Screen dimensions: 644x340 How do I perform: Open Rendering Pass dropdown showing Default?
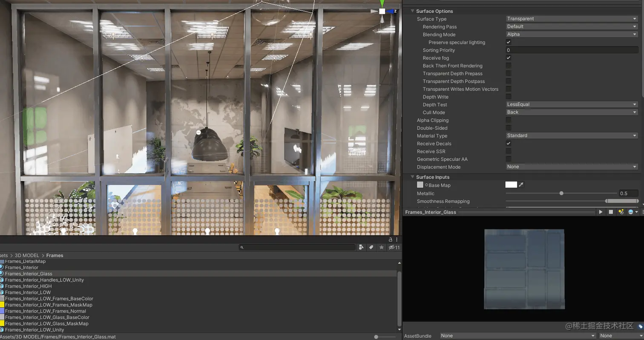click(x=572, y=26)
